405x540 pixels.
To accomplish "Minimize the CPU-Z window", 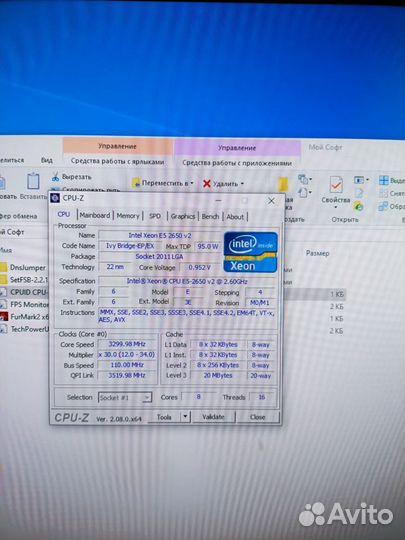I will click(218, 200).
